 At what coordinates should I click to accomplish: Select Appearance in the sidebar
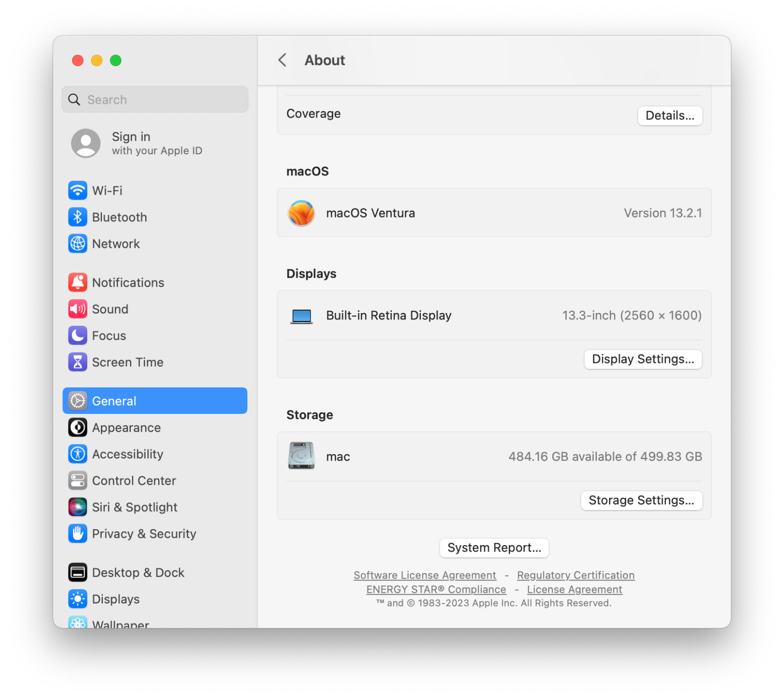155,428
